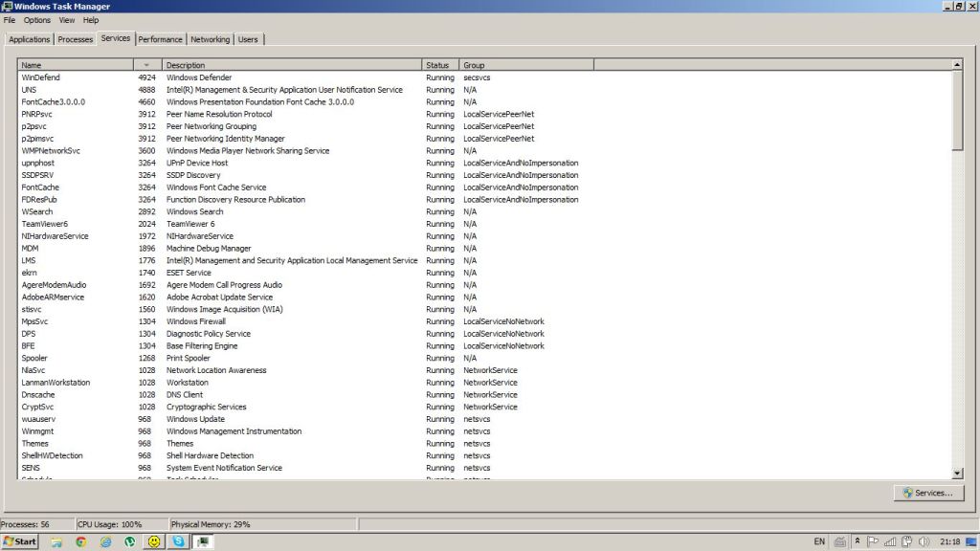
Task: Open the Action Center flag icon
Action: tap(872, 541)
